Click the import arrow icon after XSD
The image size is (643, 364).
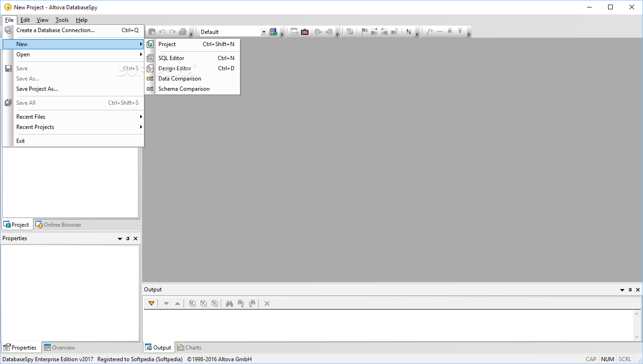[x=319, y=32]
